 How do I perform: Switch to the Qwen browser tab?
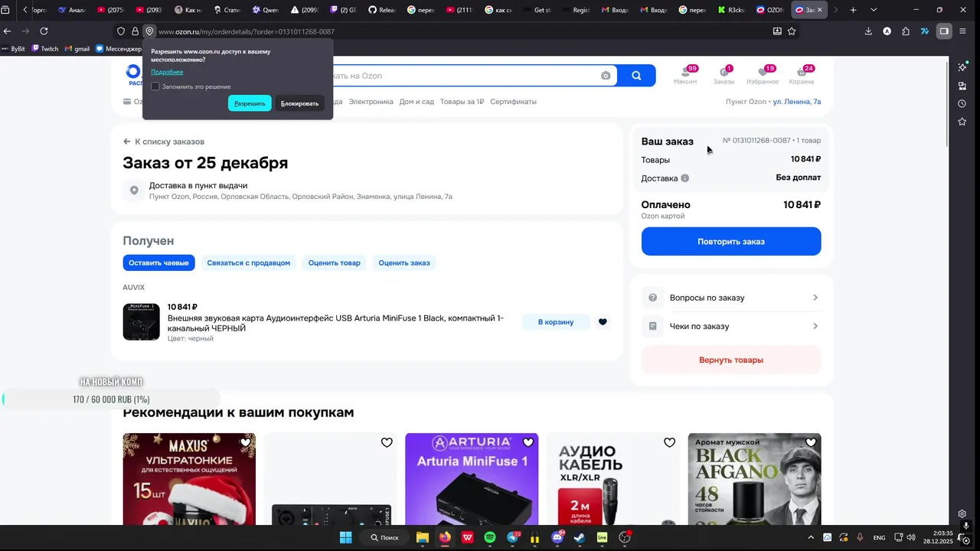point(266,10)
